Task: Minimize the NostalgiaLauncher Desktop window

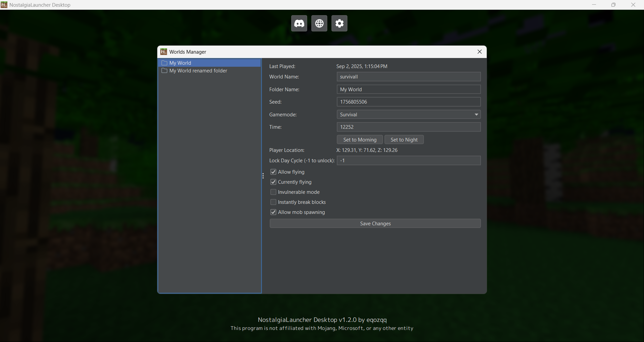Action: coord(594,5)
